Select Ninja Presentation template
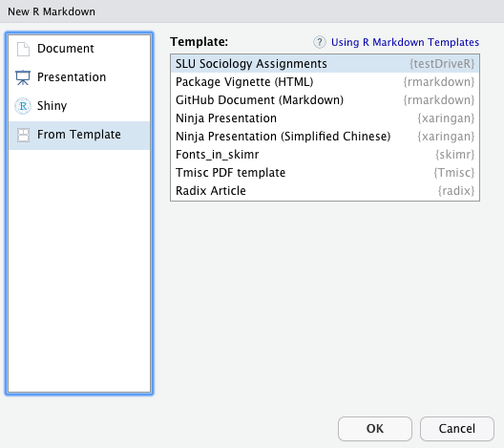This screenshot has width=504, height=448. (x=325, y=118)
